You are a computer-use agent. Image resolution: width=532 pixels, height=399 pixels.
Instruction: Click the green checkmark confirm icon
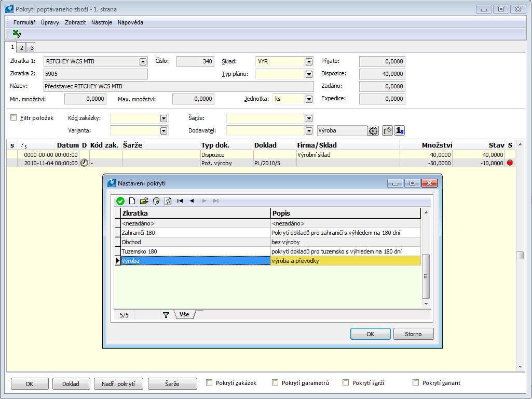coord(120,201)
